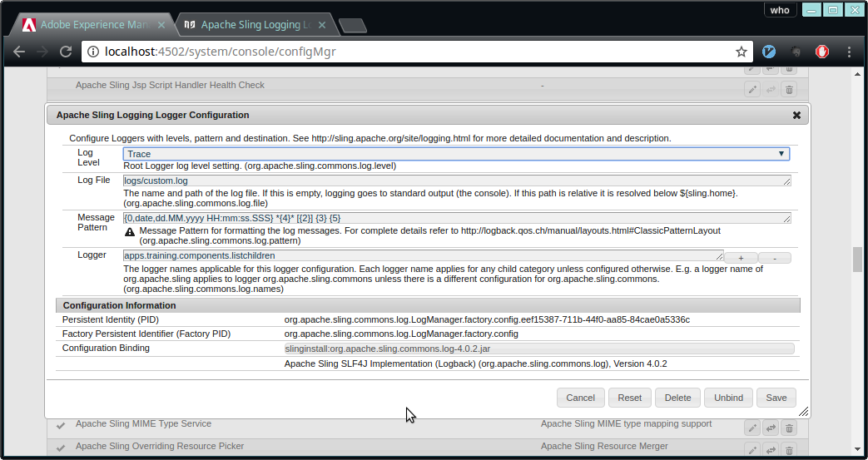The height and width of the screenshot is (460, 868).
Task: Click the who profile button
Action: [780, 10]
